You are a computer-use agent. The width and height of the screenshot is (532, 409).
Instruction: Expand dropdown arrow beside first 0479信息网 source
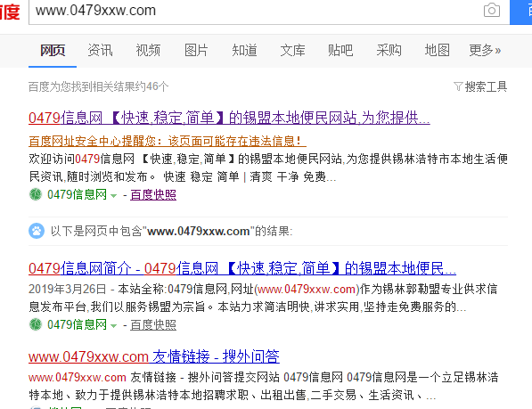pos(114,196)
